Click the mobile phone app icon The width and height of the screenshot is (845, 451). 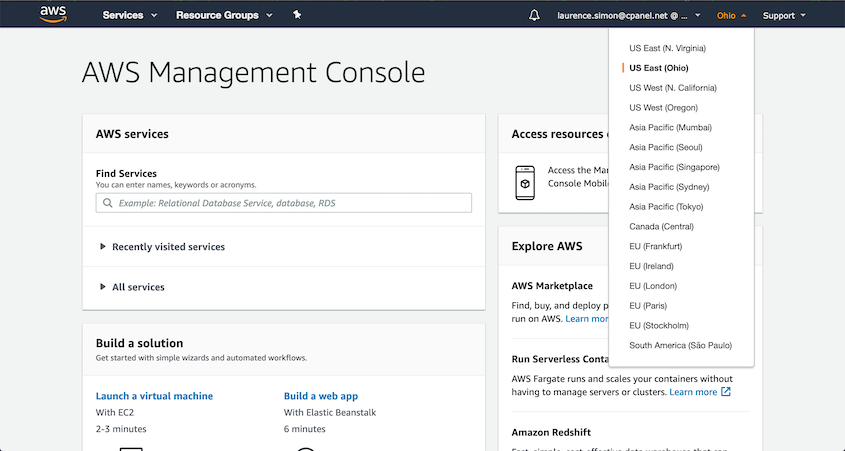click(525, 183)
